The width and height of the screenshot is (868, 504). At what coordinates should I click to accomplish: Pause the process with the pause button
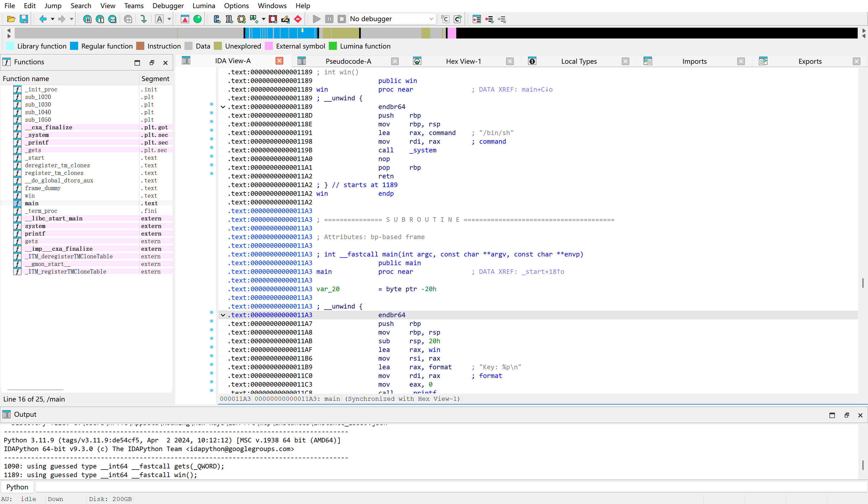[x=329, y=19]
